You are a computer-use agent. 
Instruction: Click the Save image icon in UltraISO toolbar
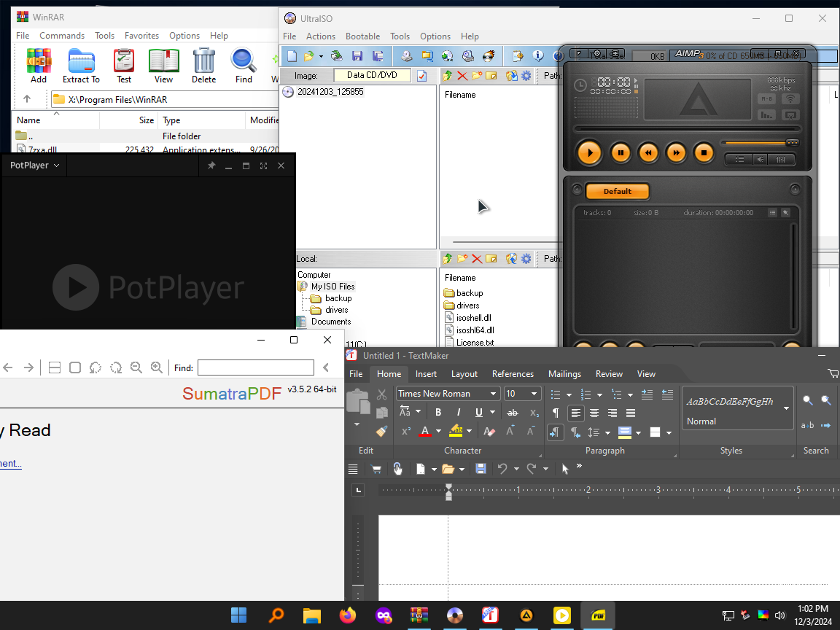point(357,55)
